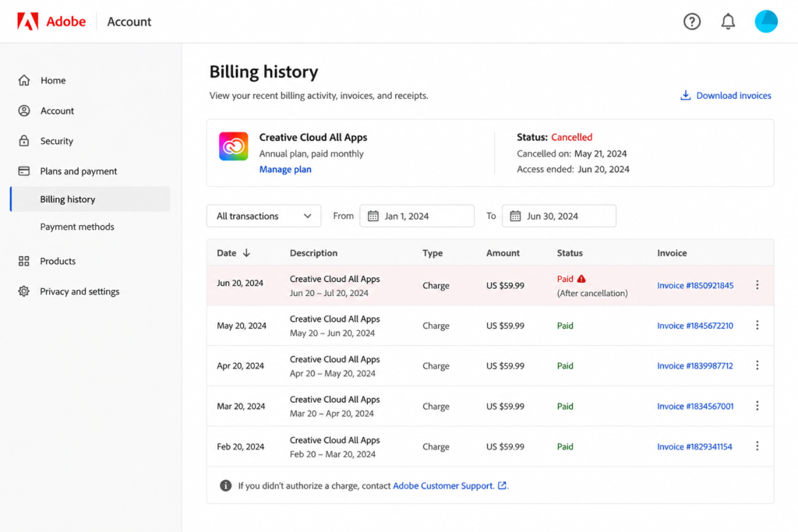The image size is (798, 532).
Task: Click the From date field Jan 1, 2024
Action: click(417, 217)
